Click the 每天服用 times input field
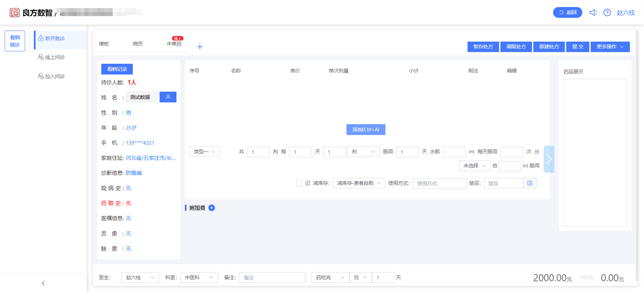The height and width of the screenshot is (292, 644). (x=512, y=152)
